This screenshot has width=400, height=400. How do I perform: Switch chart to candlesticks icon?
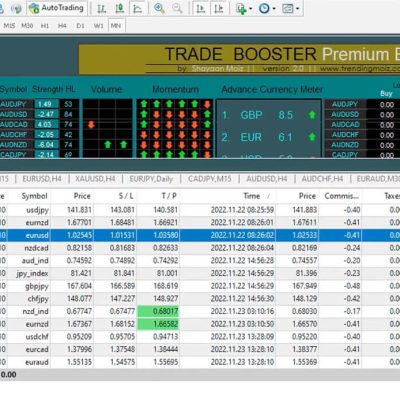[x=119, y=9]
